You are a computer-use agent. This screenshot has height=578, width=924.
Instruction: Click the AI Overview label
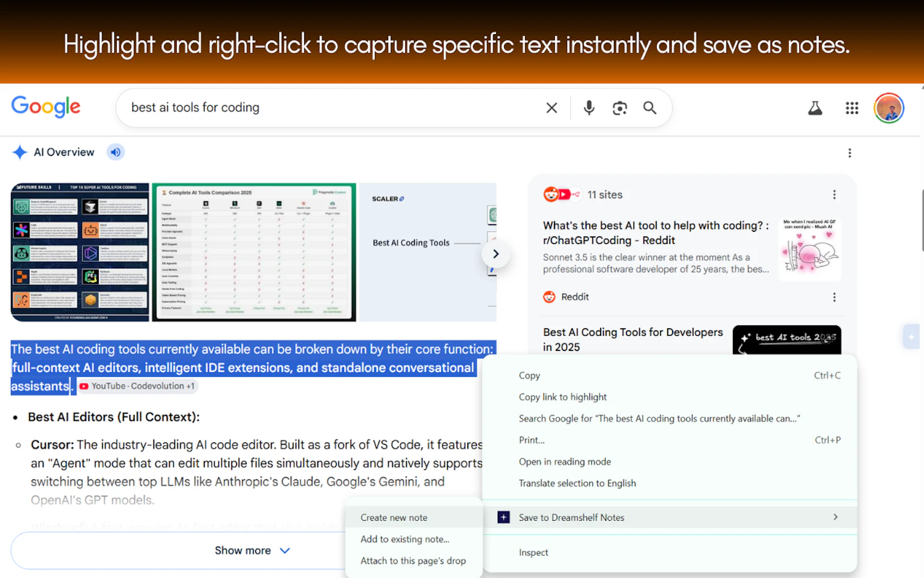click(64, 152)
